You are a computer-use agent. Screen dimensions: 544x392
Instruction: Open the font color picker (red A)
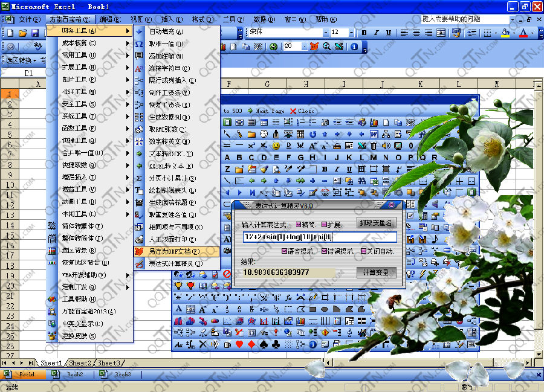pyautogui.click(x=523, y=33)
